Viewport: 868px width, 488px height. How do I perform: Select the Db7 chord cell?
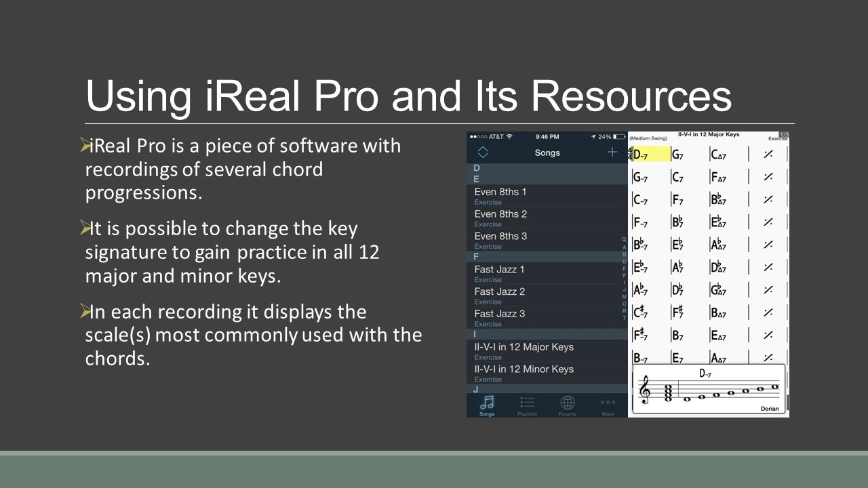678,290
